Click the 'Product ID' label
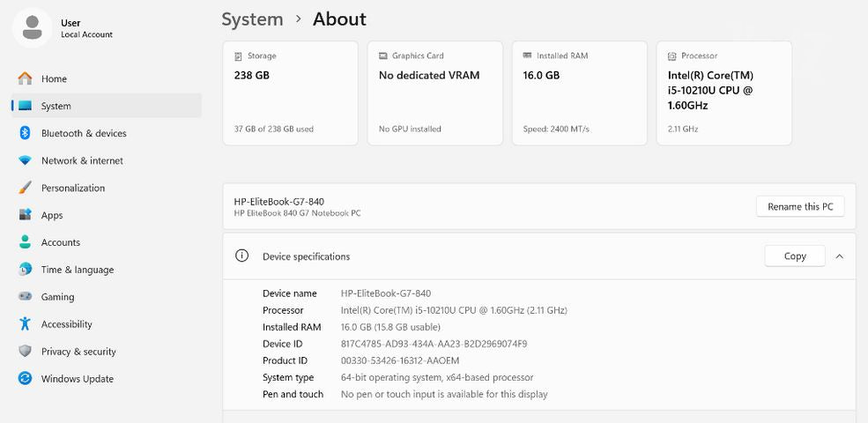Image resolution: width=868 pixels, height=423 pixels. click(x=286, y=360)
